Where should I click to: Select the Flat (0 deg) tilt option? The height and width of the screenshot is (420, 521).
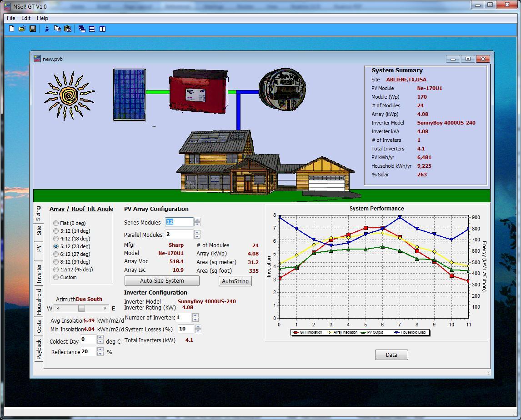(56, 223)
